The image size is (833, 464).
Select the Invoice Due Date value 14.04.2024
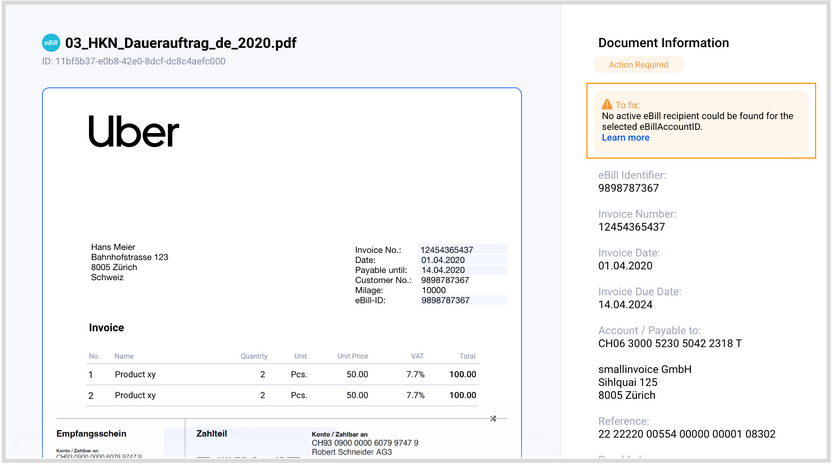pyautogui.click(x=625, y=305)
